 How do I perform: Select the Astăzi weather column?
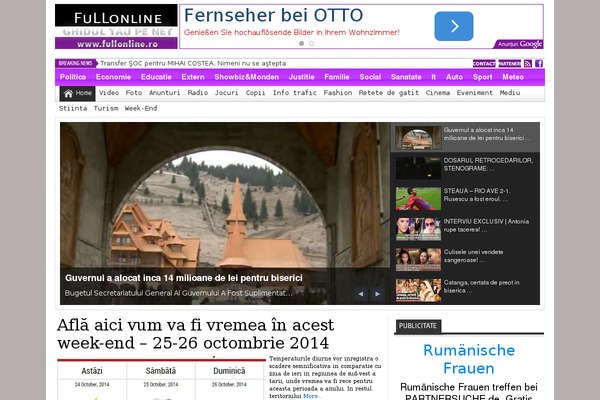click(x=92, y=371)
